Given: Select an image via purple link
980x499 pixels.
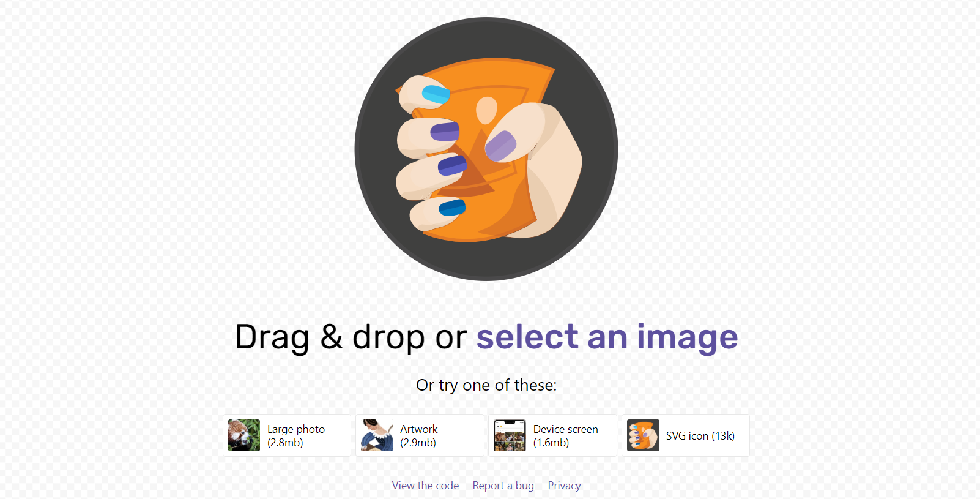Looking at the screenshot, I should point(607,337).
